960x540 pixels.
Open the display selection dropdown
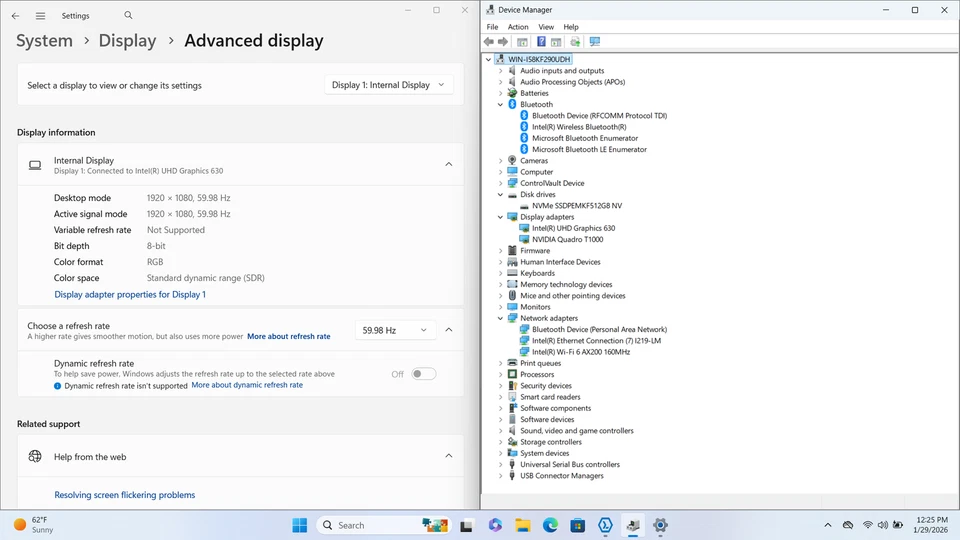tap(388, 85)
